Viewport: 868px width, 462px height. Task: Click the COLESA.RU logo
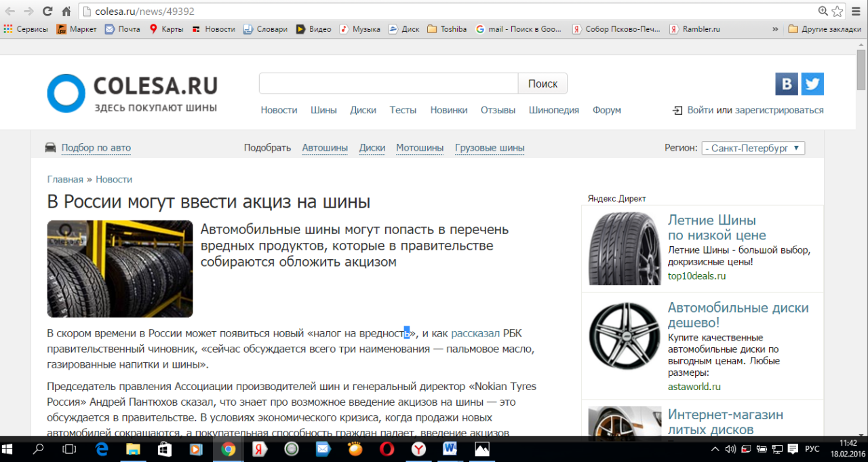coord(132,93)
